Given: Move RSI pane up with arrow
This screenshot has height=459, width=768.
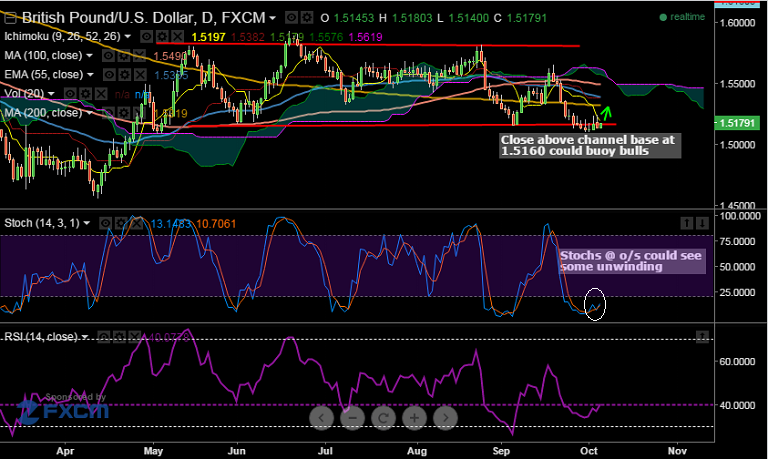Looking at the screenshot, I should tap(702, 337).
